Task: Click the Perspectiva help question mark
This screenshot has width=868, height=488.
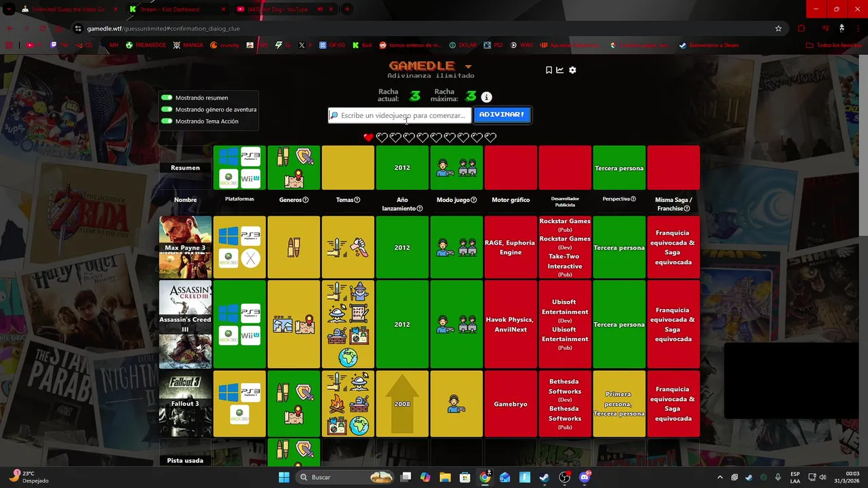Action: tap(633, 199)
